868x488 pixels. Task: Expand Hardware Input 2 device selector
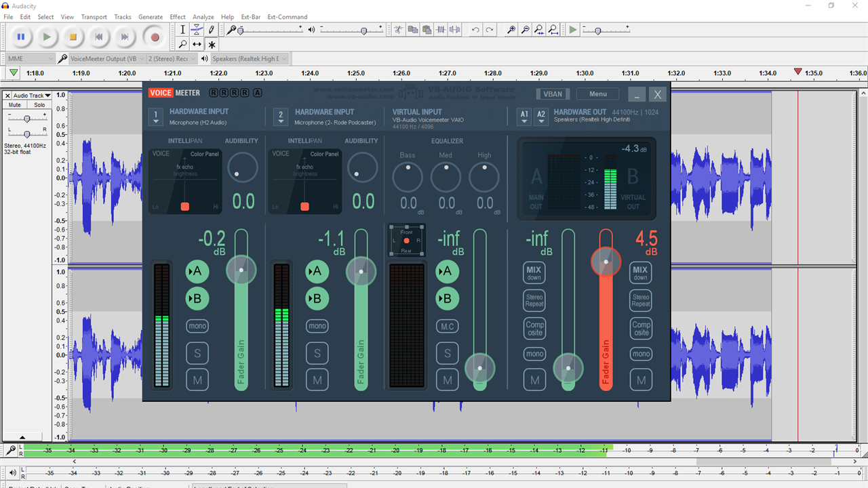coord(281,117)
